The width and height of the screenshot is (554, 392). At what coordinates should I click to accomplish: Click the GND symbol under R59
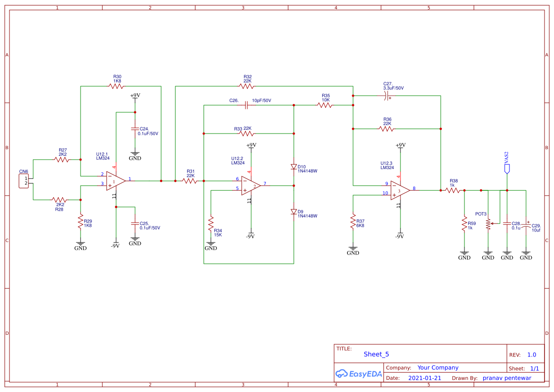[x=464, y=255]
